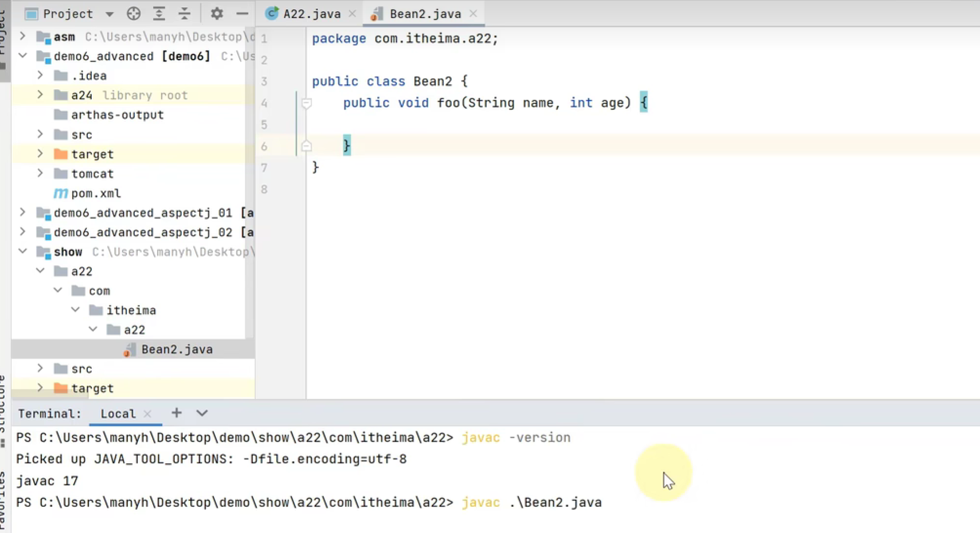Hide the Project panel with minus icon
The height and width of the screenshot is (533, 980).
click(x=242, y=14)
